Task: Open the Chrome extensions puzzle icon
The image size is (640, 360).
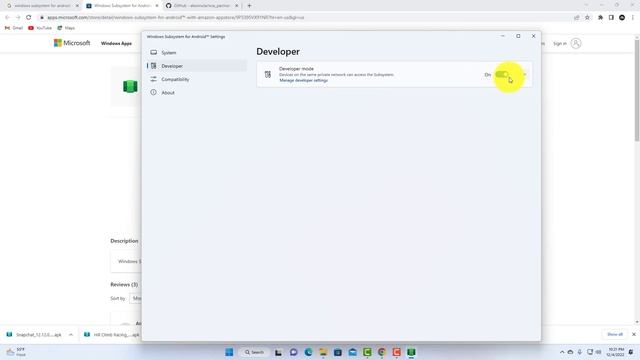Action: click(600, 18)
